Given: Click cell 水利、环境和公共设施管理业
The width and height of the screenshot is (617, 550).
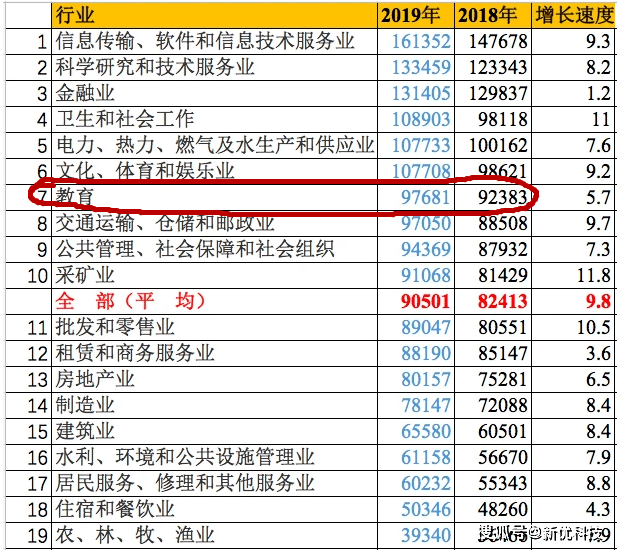Looking at the screenshot, I should coord(214,457).
